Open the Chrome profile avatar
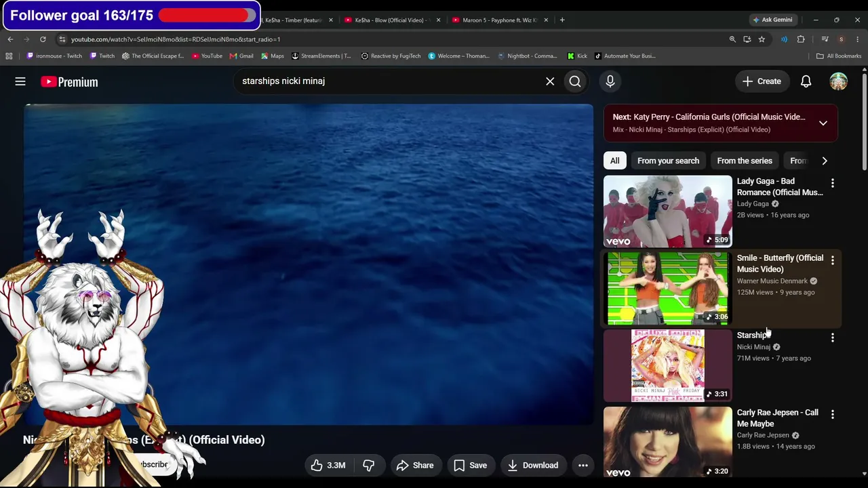The image size is (868, 488). coord(841,39)
